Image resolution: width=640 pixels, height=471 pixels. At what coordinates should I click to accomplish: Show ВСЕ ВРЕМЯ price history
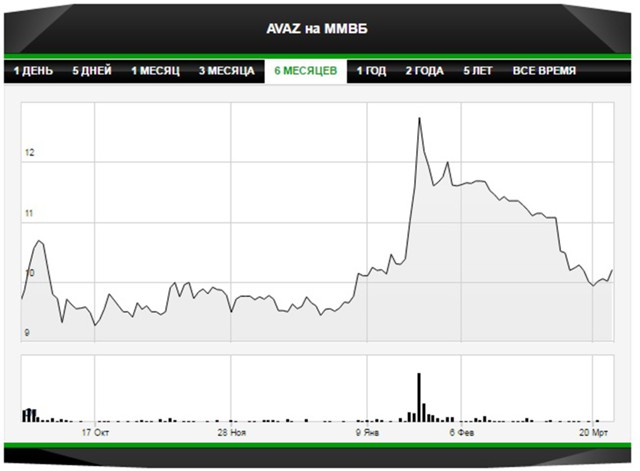(x=544, y=72)
